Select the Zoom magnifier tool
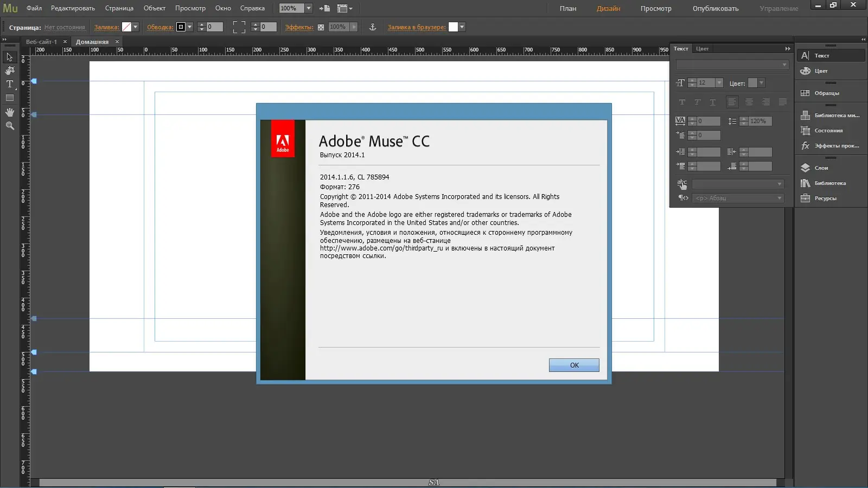 pyautogui.click(x=9, y=126)
